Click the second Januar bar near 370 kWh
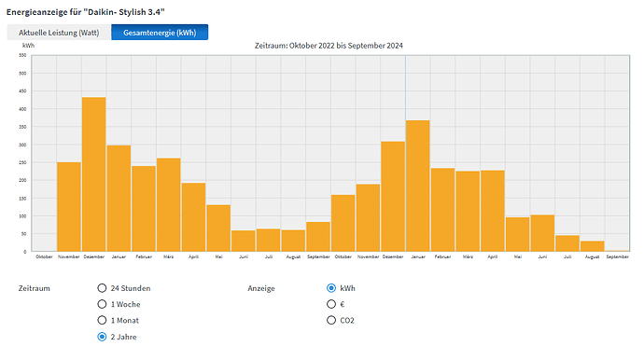The height and width of the screenshot is (346, 644). pos(418,186)
